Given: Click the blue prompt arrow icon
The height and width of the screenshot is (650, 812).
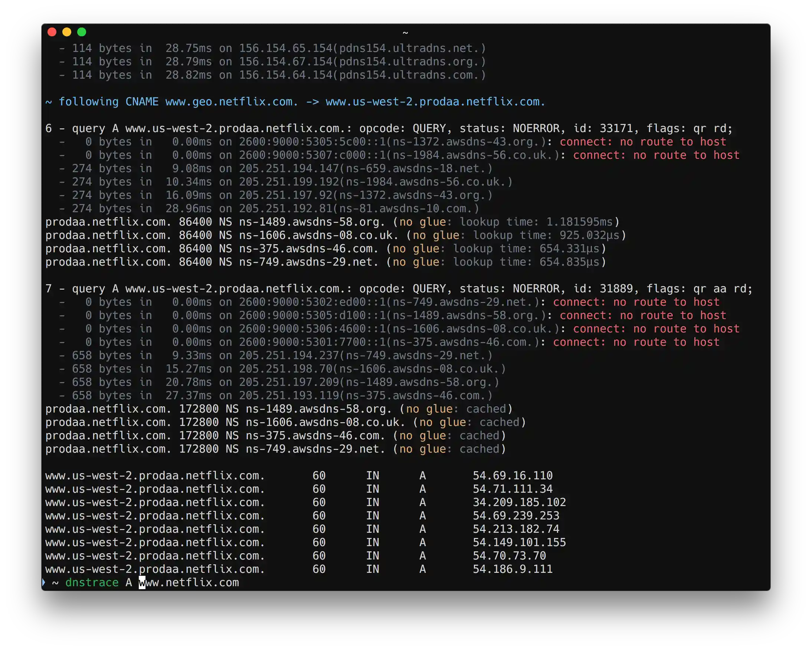Looking at the screenshot, I should (44, 582).
